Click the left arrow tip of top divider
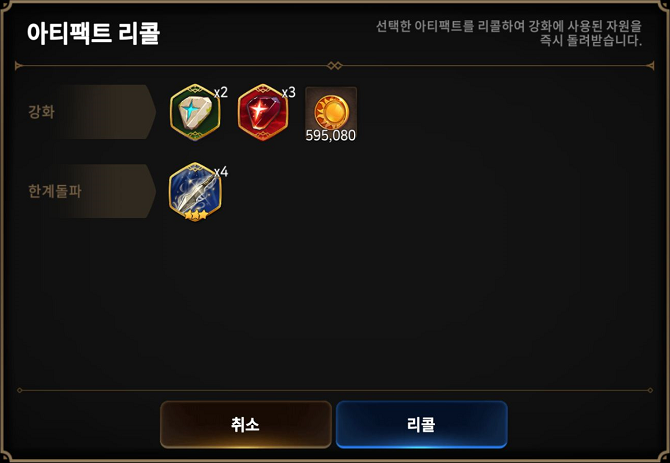670x463 pixels. 18,66
